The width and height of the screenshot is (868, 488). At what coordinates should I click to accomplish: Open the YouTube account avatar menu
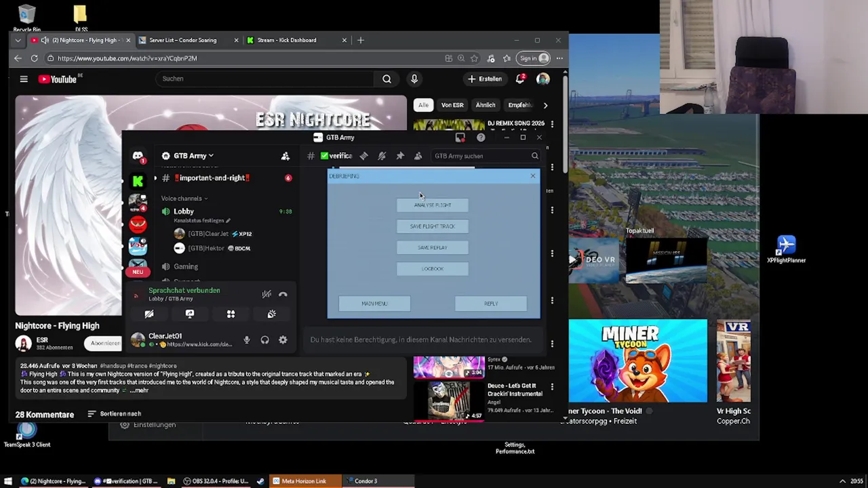pyautogui.click(x=542, y=79)
